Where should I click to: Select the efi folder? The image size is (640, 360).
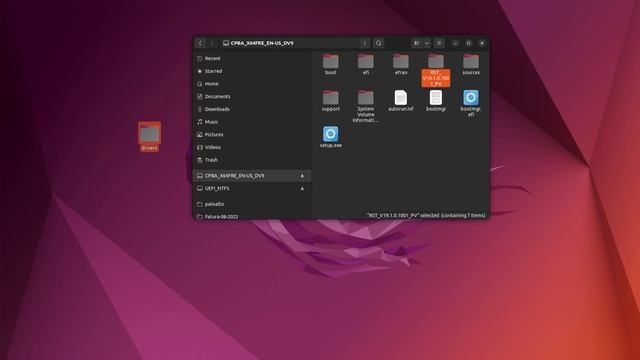(x=366, y=64)
